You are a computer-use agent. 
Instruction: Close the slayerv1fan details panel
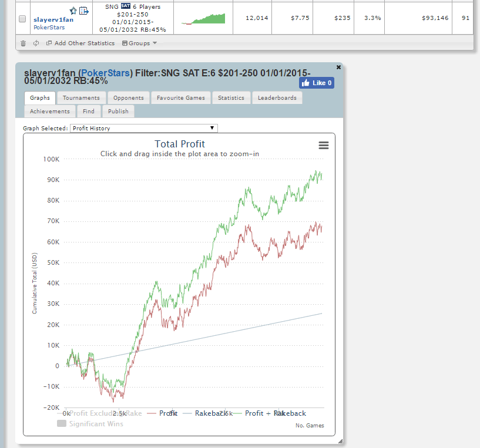(338, 67)
